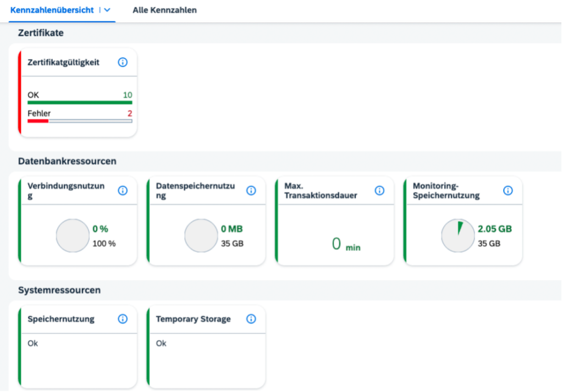Click the green OK certificates bar
563x392 pixels.
tap(80, 103)
